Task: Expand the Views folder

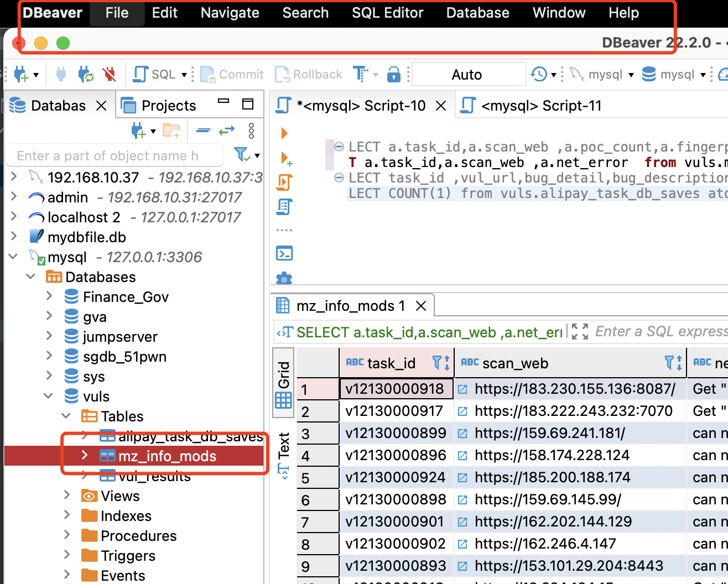Action: 67,495
